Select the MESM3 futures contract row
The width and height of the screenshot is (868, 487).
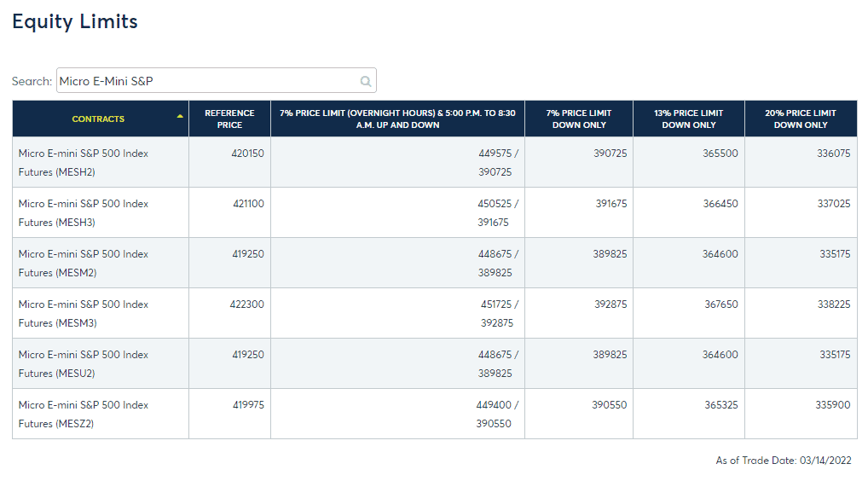(435, 314)
